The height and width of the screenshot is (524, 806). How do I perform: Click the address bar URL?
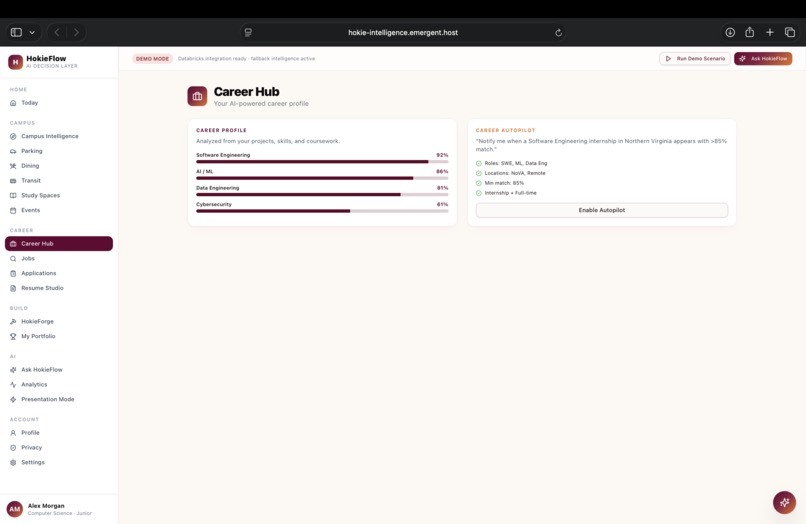[403, 32]
